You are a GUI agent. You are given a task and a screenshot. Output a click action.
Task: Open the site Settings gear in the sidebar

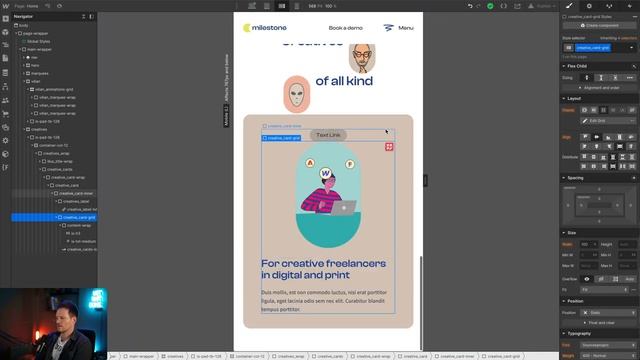pos(5,140)
